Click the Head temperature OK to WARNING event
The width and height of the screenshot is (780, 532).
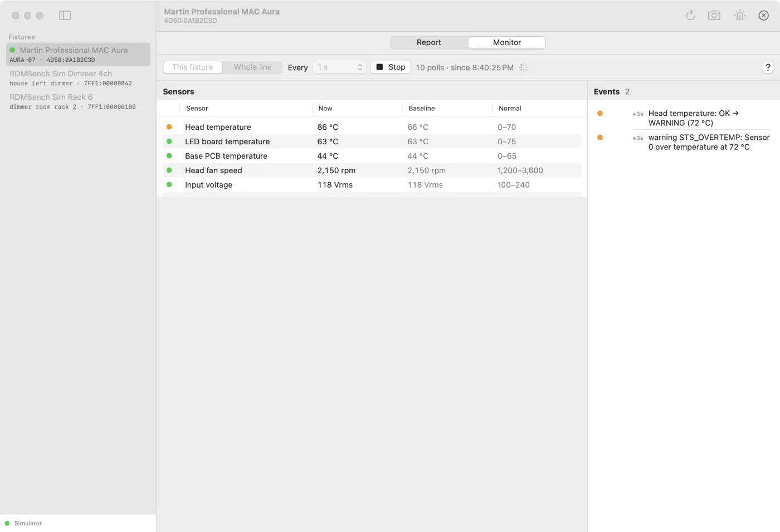click(x=694, y=118)
